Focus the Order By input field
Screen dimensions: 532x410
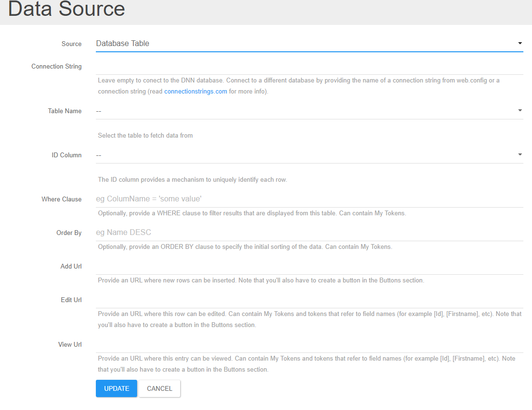310,232
